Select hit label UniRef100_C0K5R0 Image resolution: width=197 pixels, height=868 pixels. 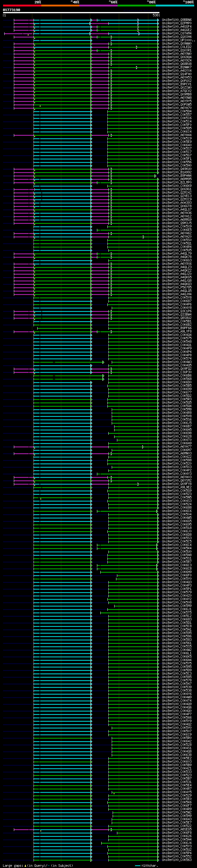click(176, 737)
